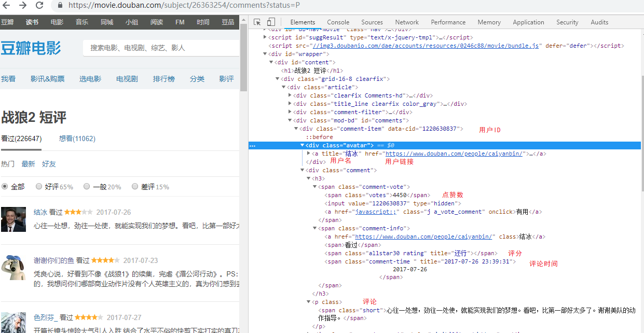Select the 看过(226647) tab
The image size is (644, 333).
21,138
